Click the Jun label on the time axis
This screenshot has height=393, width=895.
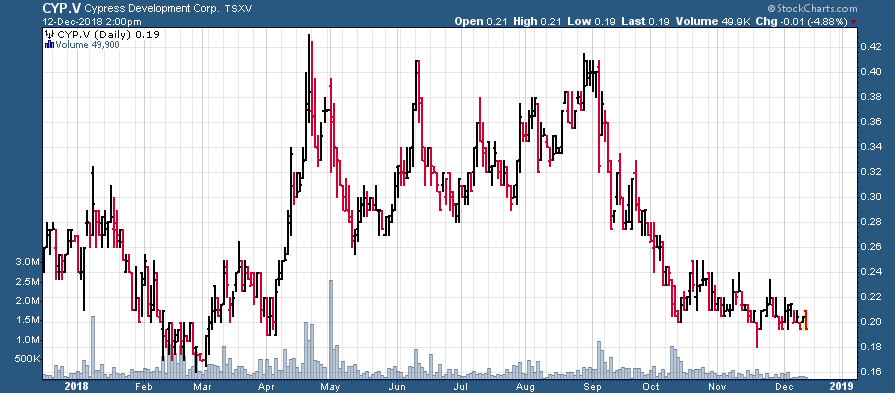[x=396, y=386]
